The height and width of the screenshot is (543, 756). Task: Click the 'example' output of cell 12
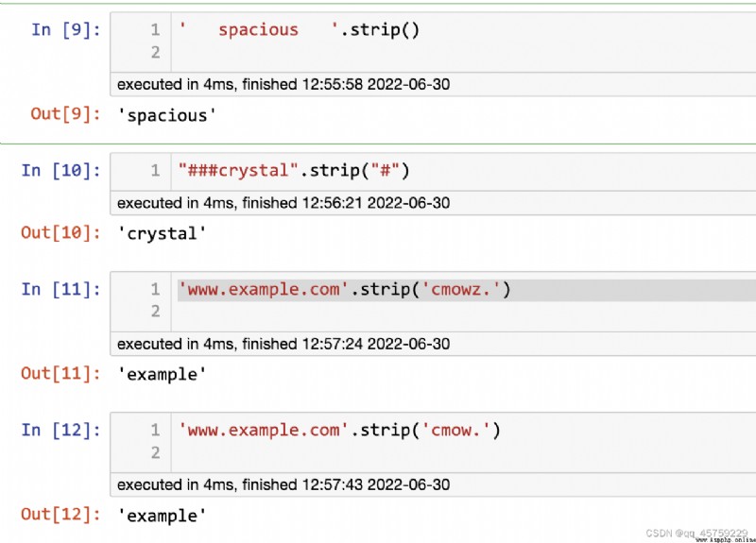point(162,516)
